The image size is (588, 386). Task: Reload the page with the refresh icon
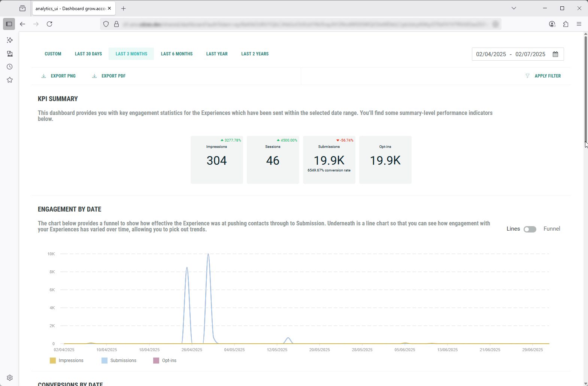[x=49, y=24]
